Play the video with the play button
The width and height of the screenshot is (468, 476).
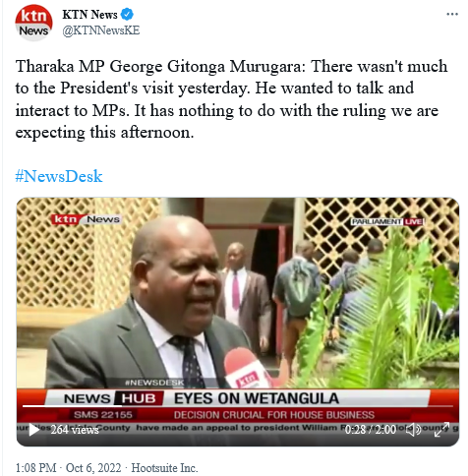(33, 430)
